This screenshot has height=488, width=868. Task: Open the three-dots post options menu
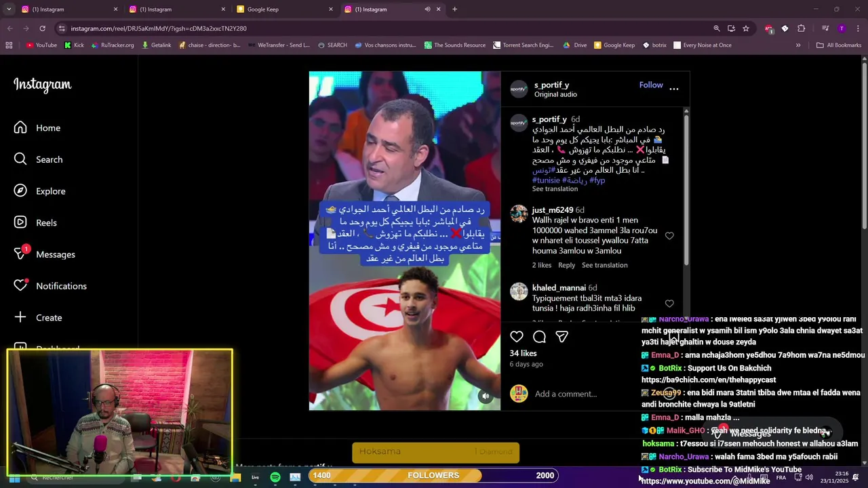(674, 88)
